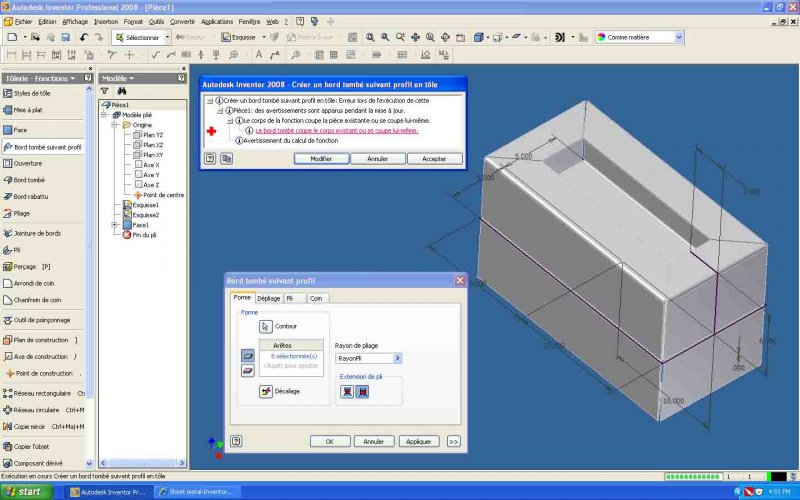Open the Tôlerie - Fonctions panel dropdown
Screen dimensions: 800x500
pos(73,78)
